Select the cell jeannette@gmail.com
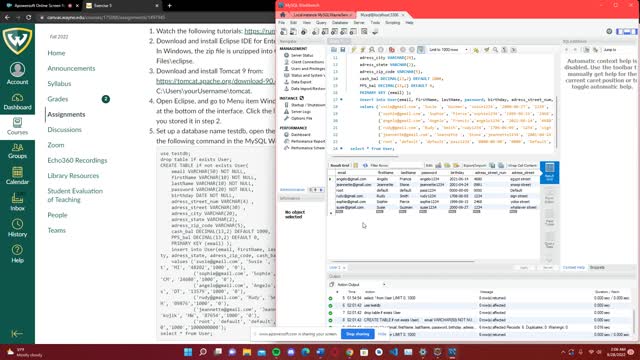640x360 pixels. 354,184
